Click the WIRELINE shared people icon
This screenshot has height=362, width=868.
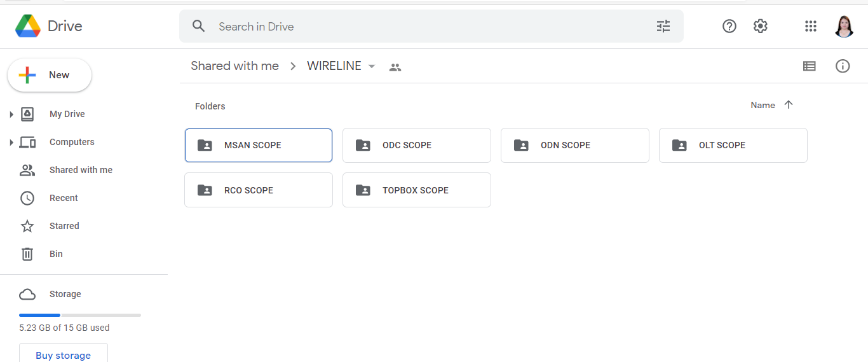395,67
